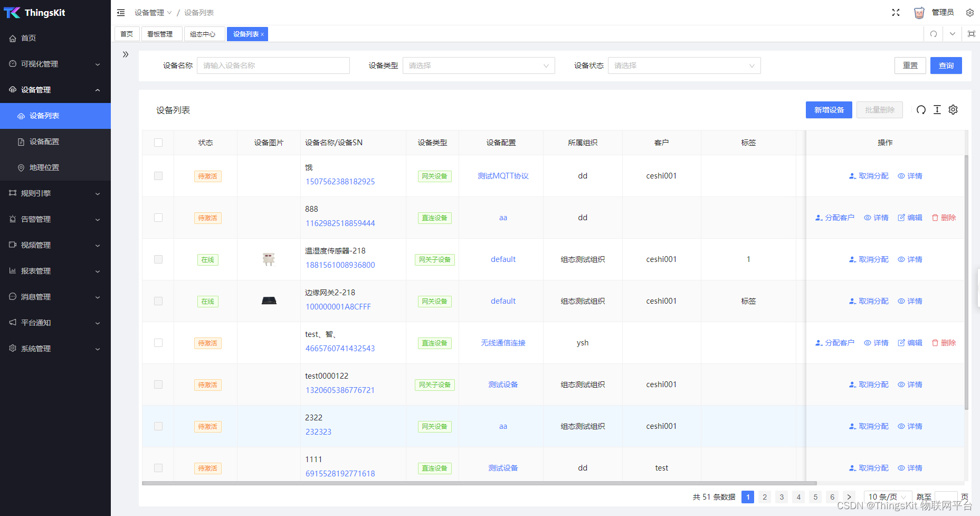Click the 温湿度传感器-218 device image

(269, 259)
